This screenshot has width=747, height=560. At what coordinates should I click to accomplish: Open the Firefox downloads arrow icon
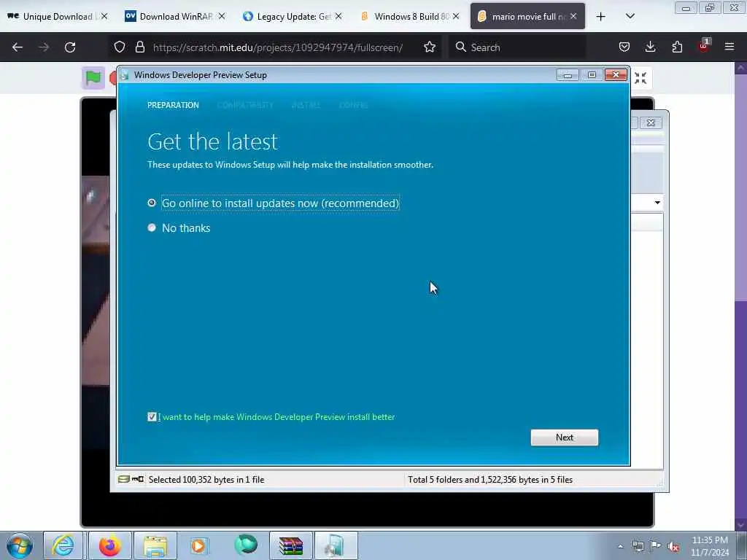[x=650, y=47]
